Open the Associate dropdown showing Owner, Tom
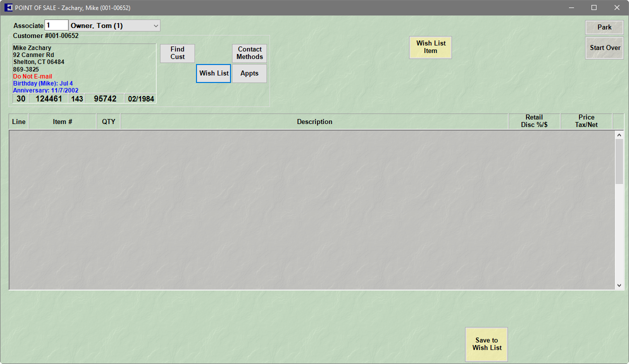The height and width of the screenshot is (364, 629). 155,25
